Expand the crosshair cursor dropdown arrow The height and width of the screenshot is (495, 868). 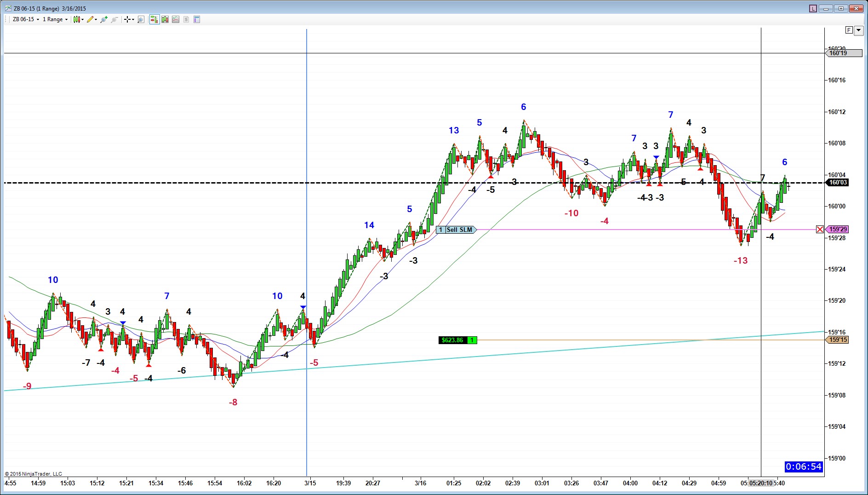click(133, 19)
